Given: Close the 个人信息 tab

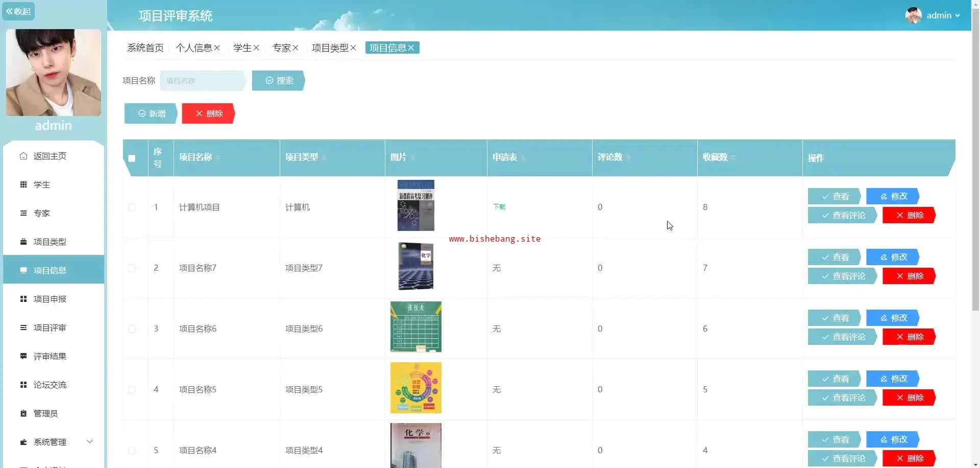Looking at the screenshot, I should (217, 48).
